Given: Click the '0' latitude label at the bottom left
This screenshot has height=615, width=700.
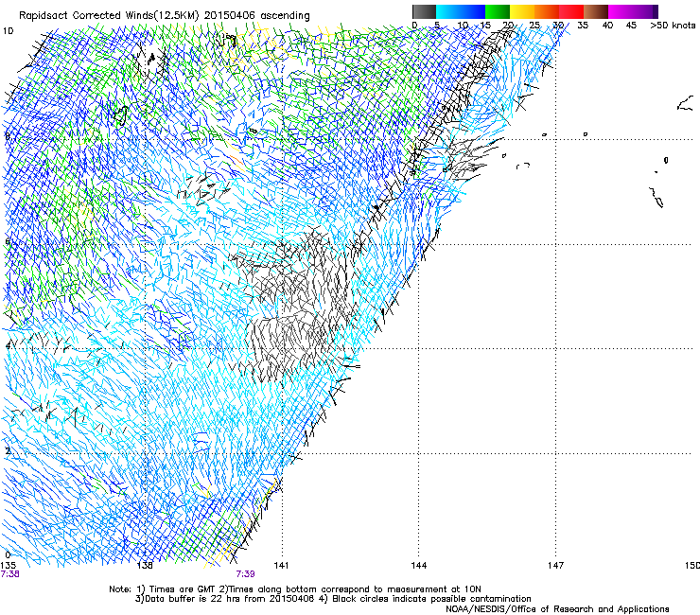Looking at the screenshot, I should [8, 555].
